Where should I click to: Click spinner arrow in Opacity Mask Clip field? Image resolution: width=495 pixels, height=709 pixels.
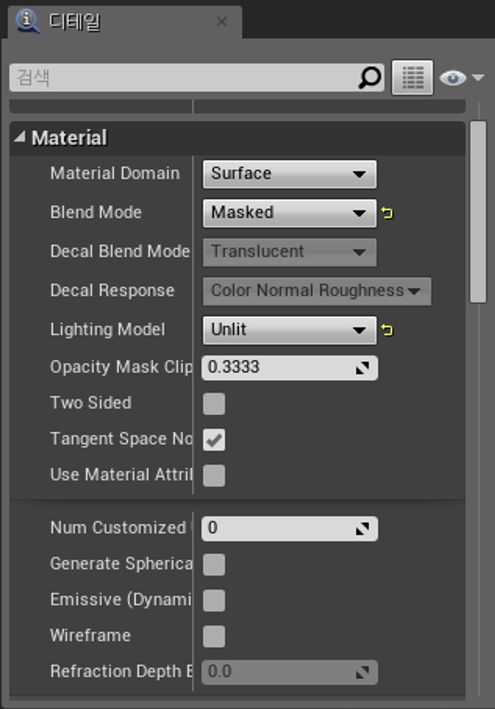(363, 368)
